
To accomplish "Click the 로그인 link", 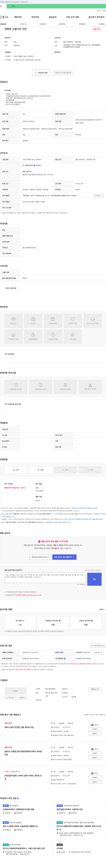I will point(99,11).
